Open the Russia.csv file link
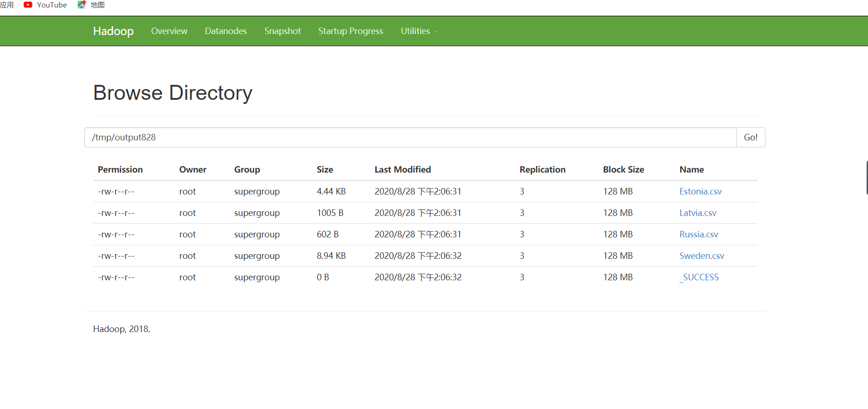 pos(698,234)
